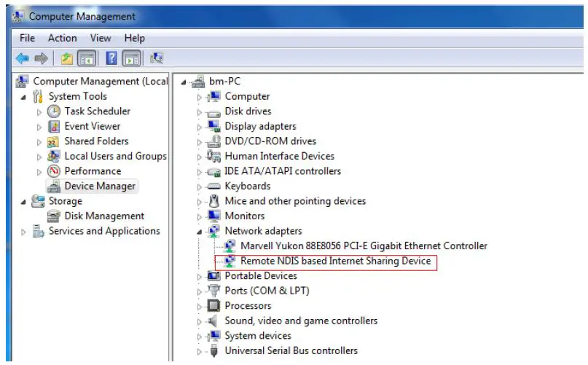Click the Event Viewer icon

(x=54, y=127)
